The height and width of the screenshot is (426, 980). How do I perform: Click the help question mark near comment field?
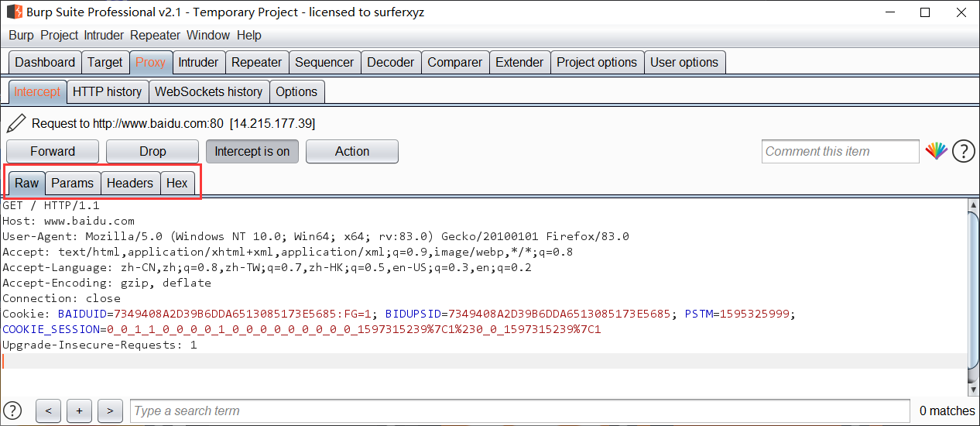pos(963,151)
